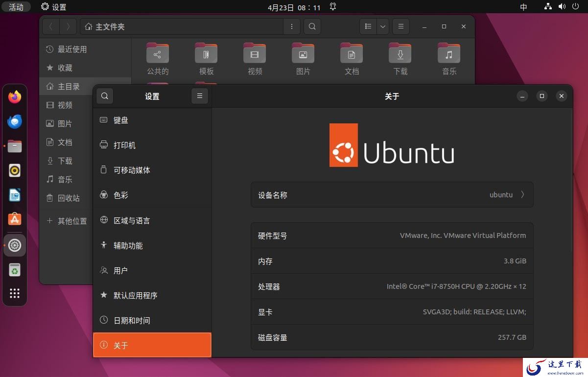
Task: Select 用户 in Settings sidebar
Action: coord(152,270)
